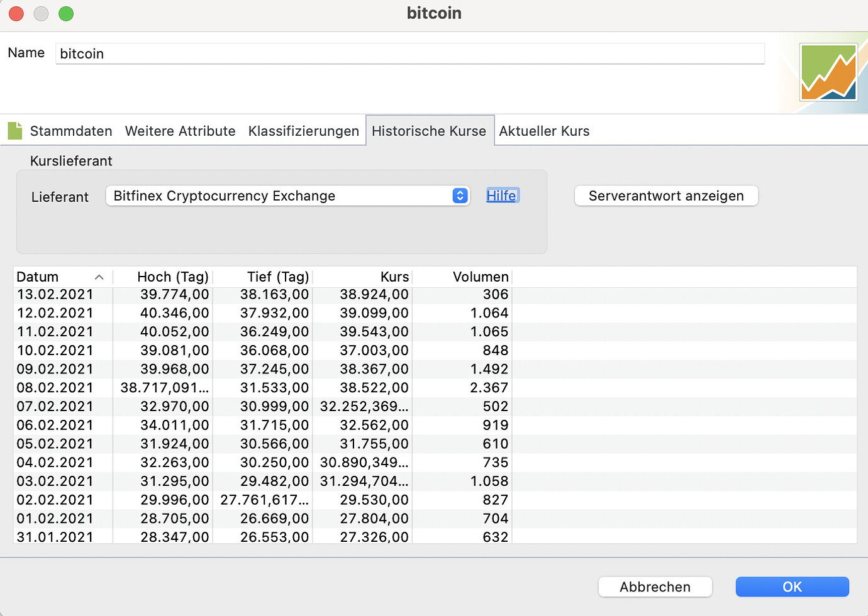Screen dimensions: 868x616
Task: Confirm with the OK button
Action: 792,586
